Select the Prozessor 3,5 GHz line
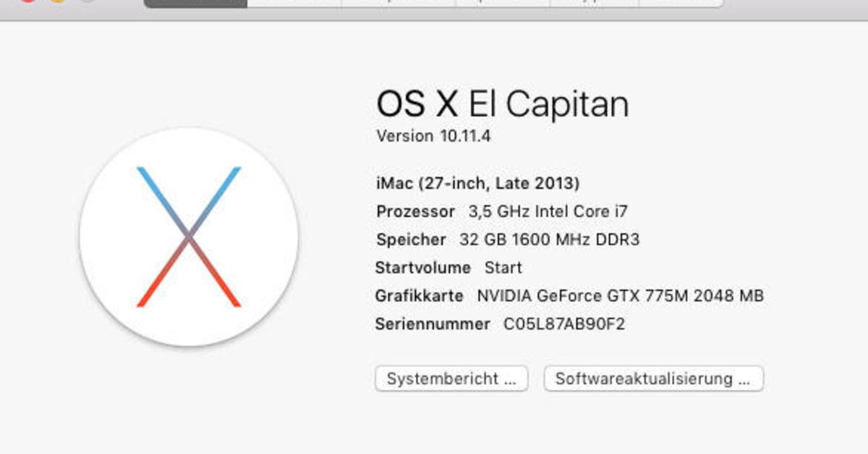 pyautogui.click(x=502, y=212)
